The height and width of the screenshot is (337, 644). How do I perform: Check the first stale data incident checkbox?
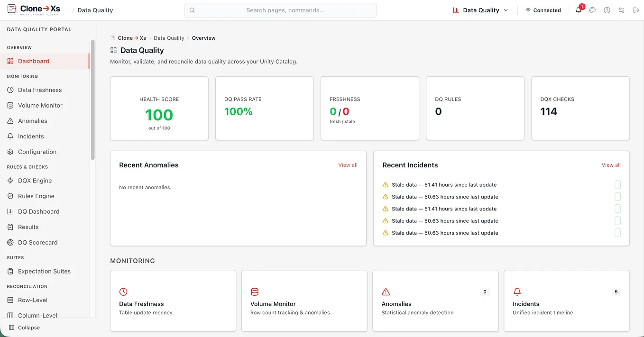(617, 185)
